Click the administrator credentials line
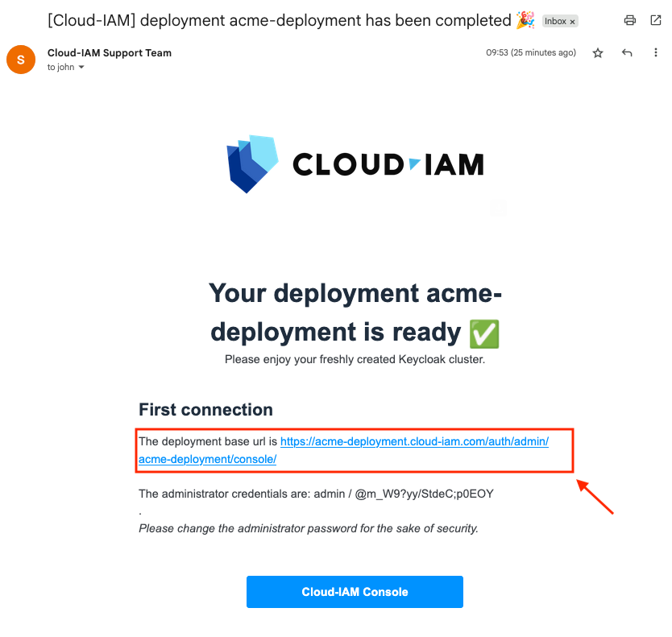The image size is (672, 637). 316,494
